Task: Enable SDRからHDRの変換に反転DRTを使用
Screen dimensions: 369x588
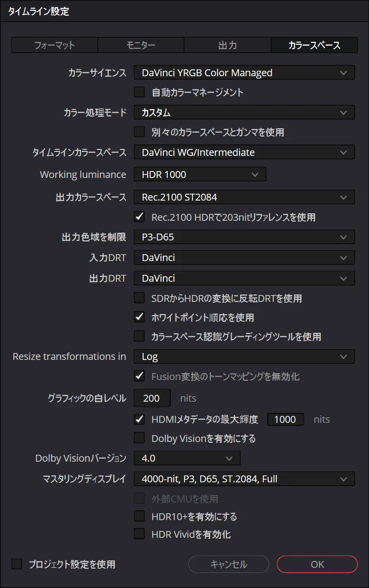Action: point(139,298)
